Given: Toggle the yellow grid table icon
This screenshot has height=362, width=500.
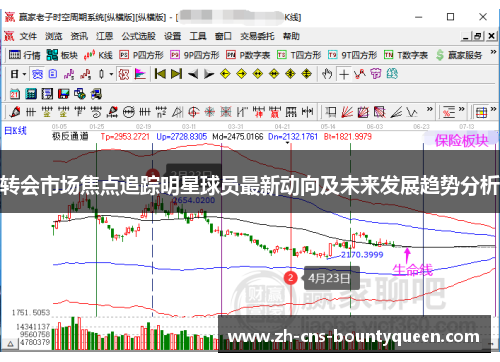Looking at the screenshot, I should [481, 113].
